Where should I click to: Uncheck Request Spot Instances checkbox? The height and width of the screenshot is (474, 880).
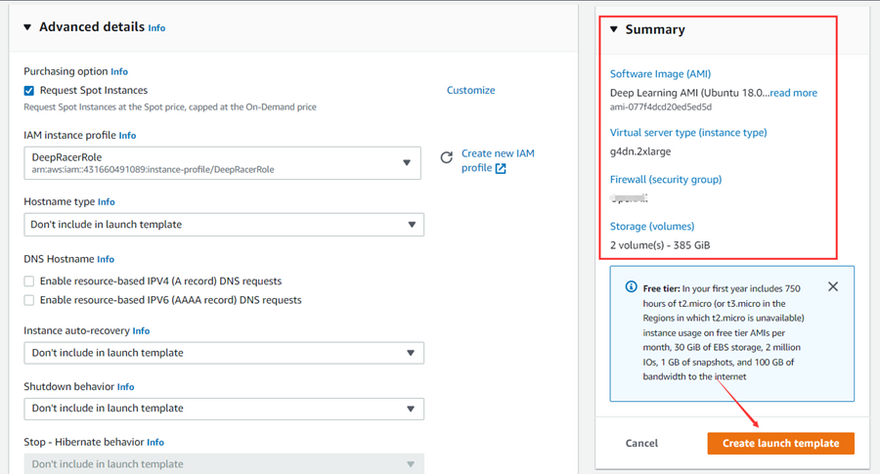(30, 90)
